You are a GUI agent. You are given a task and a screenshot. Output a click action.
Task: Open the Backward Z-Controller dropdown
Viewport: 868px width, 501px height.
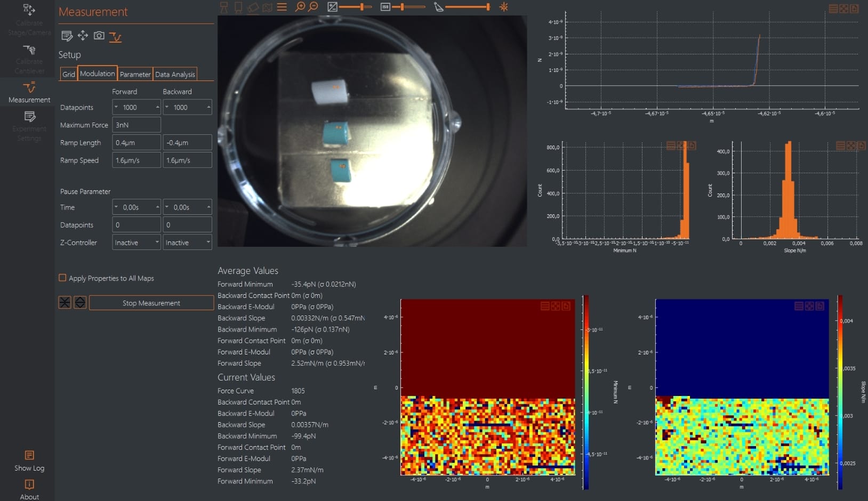click(187, 243)
